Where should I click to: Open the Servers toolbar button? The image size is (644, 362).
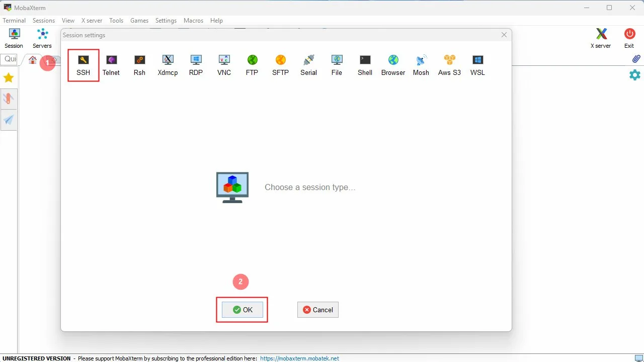pos(42,38)
